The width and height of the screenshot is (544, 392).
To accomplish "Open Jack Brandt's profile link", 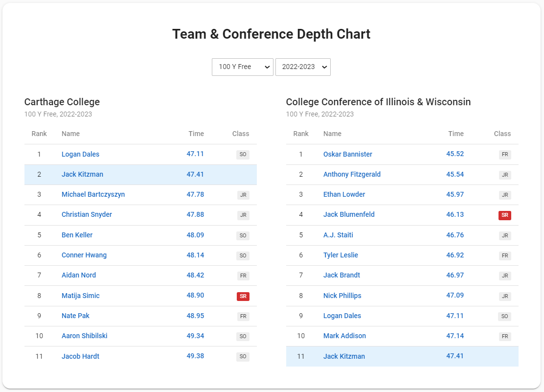I will [342, 276].
